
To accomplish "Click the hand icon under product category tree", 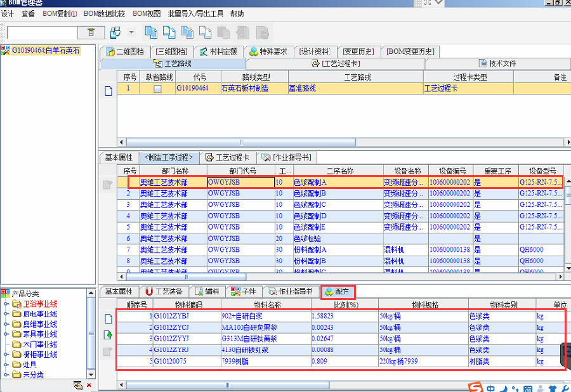I will click(x=77, y=385).
